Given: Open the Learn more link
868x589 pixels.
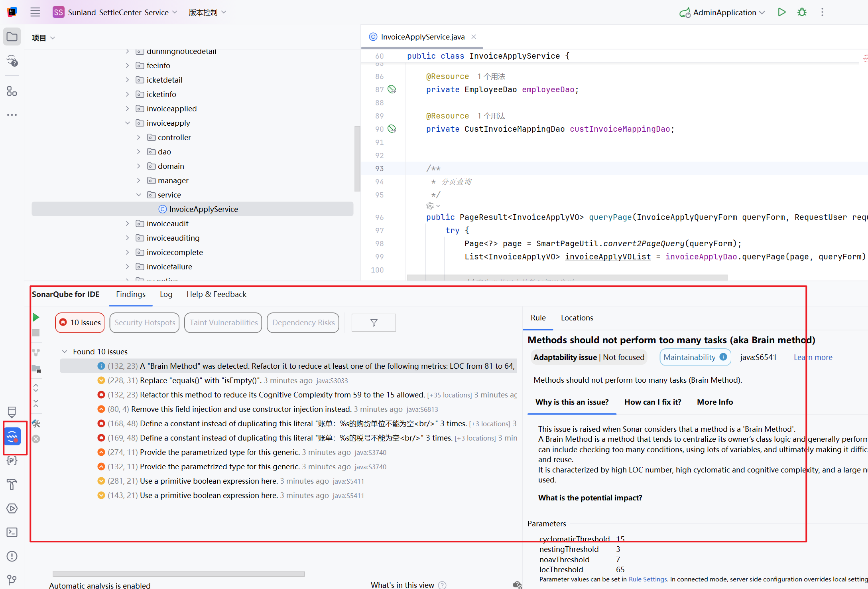Looking at the screenshot, I should (x=813, y=357).
